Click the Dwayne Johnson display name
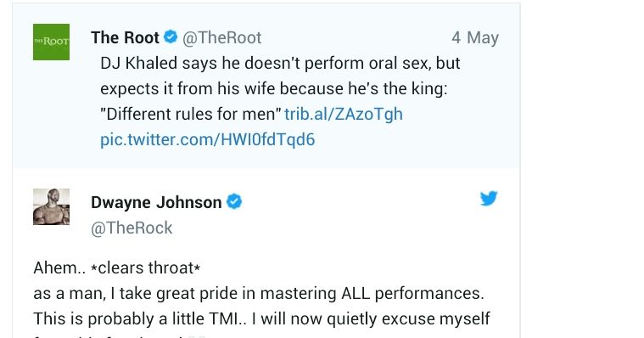The image size is (644, 338). click(x=156, y=202)
